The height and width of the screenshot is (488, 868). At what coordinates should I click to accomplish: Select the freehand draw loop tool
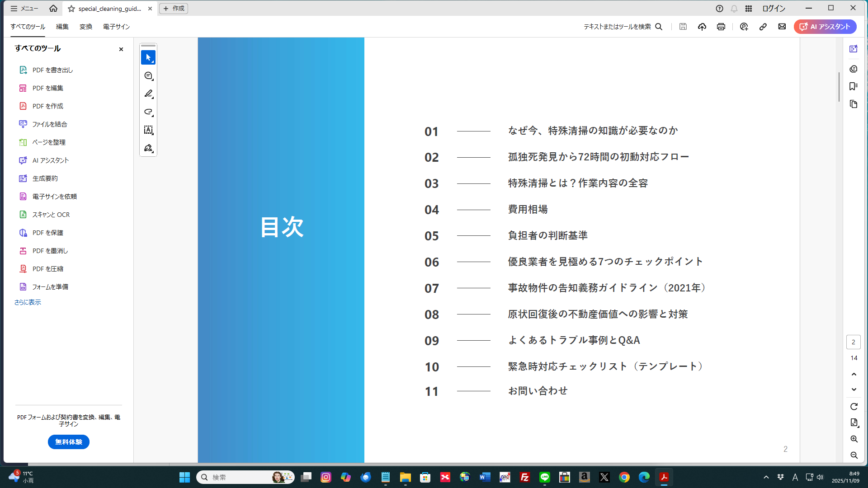[148, 112]
